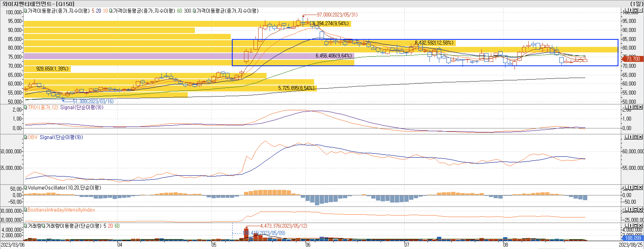Close the TRIX indicator pane
Viewport: 644px width, 249px height.
640,107
